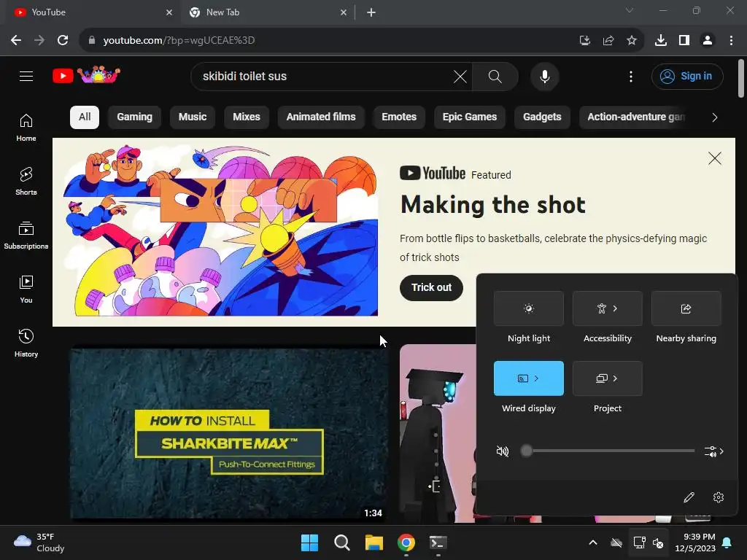Toggle Wired display tile off
This screenshot has width=747, height=560.
[528, 378]
